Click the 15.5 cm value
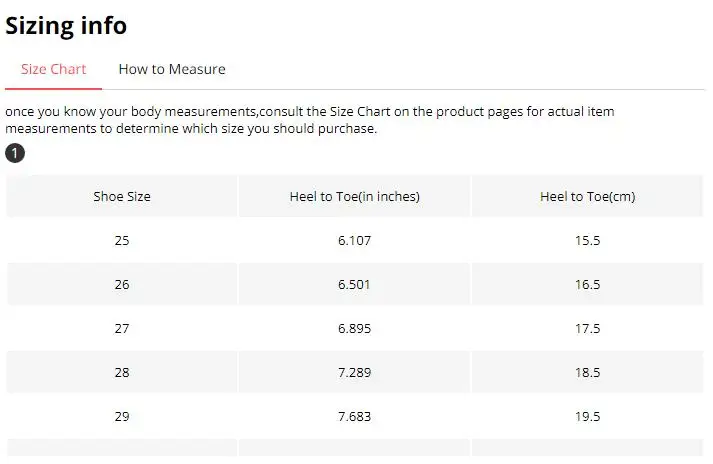Image resolution: width=713 pixels, height=464 pixels. (587, 240)
